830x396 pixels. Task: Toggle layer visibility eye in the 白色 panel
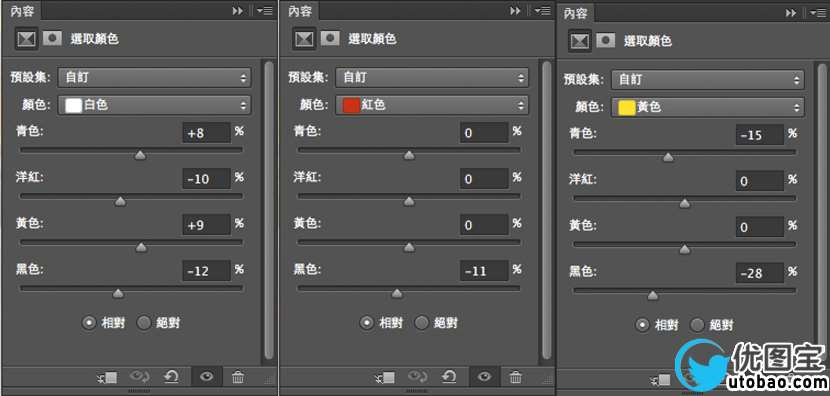(x=206, y=376)
